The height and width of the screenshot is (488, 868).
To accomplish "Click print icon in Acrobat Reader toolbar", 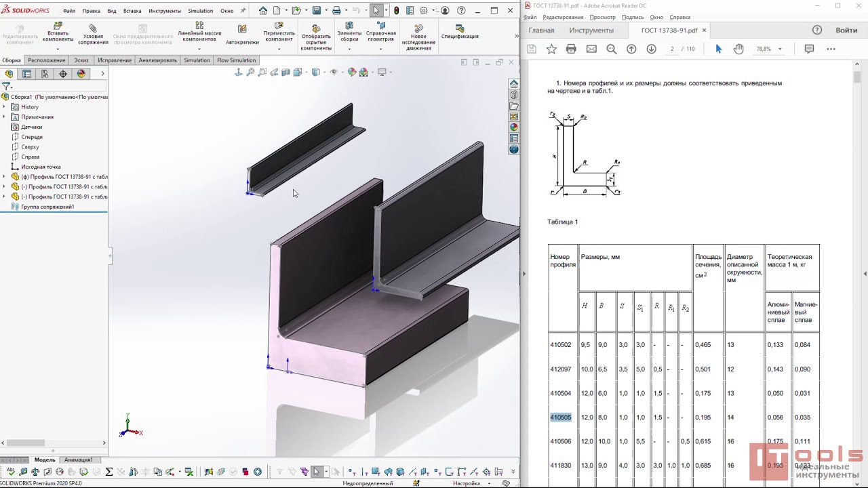I will pos(571,49).
